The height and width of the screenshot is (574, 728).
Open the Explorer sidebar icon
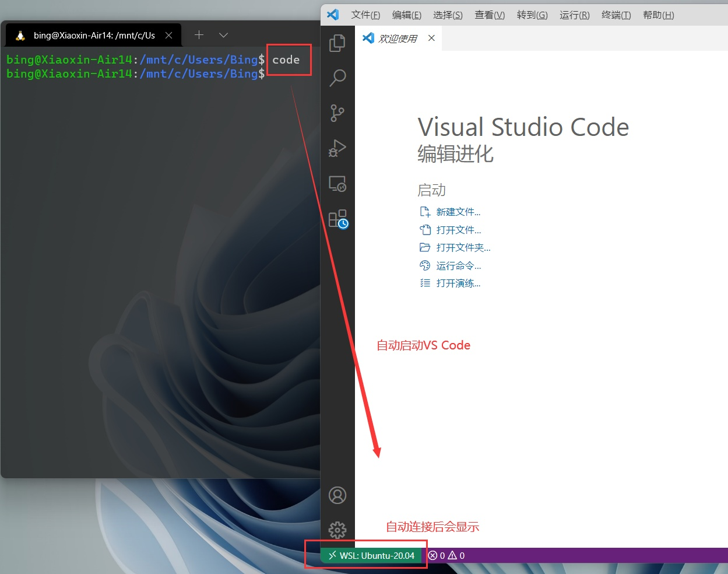click(x=337, y=43)
